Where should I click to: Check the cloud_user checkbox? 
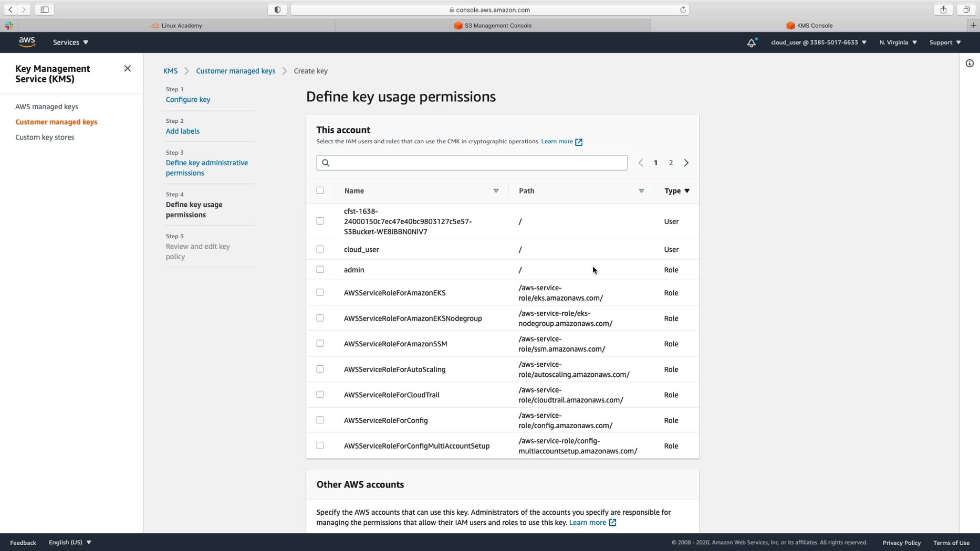click(320, 249)
